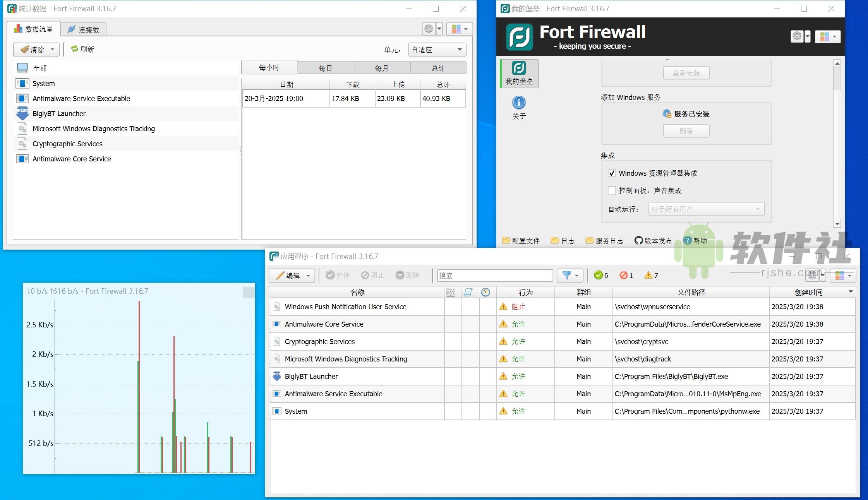Click System app icon in 应用程序 table
The height and width of the screenshot is (500, 868).
tap(277, 411)
